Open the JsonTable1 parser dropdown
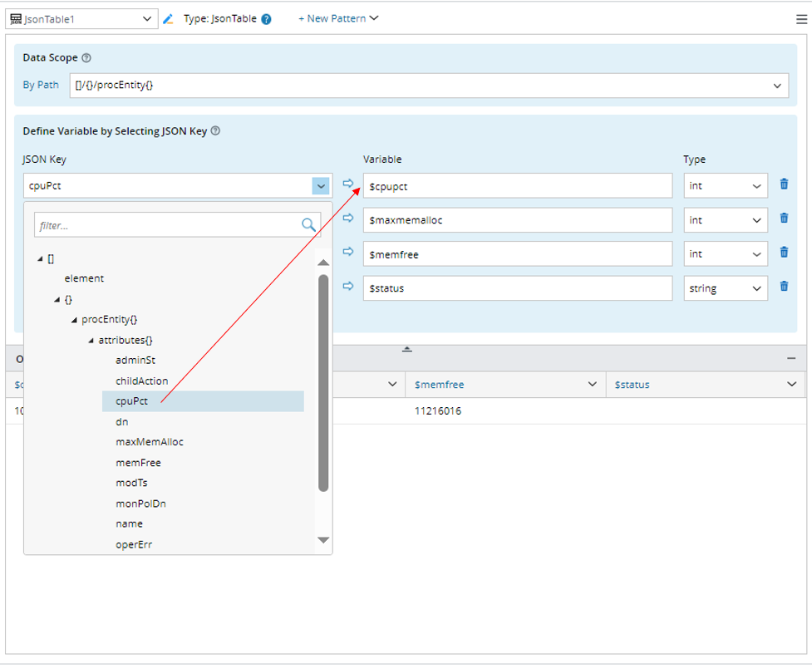This screenshot has height=668, width=812. [147, 18]
